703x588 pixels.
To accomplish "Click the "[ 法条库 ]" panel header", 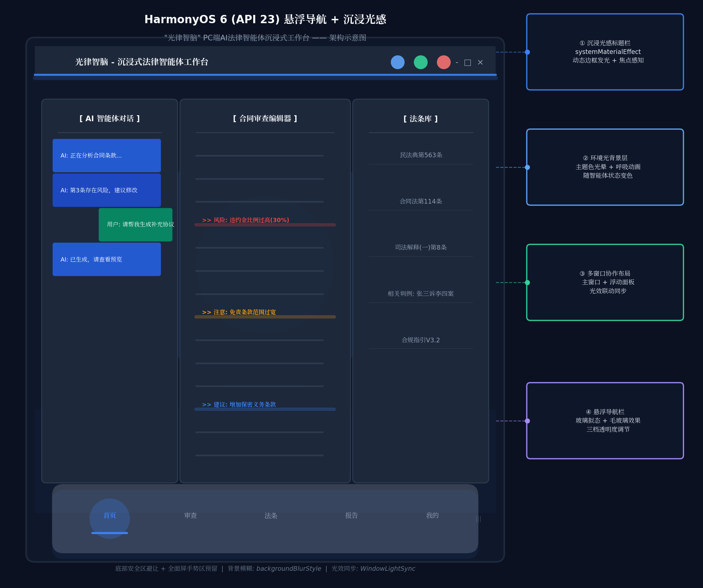I will click(x=420, y=119).
